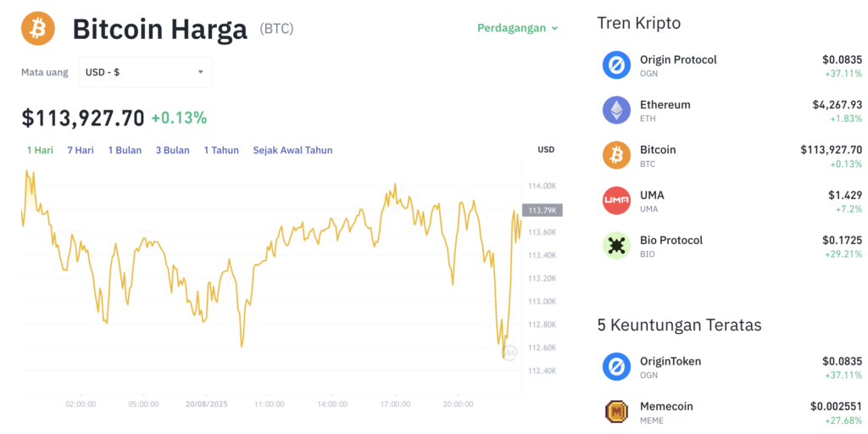Choose the Sejak Awal Tahun range
868x434 pixels.
pyautogui.click(x=292, y=150)
